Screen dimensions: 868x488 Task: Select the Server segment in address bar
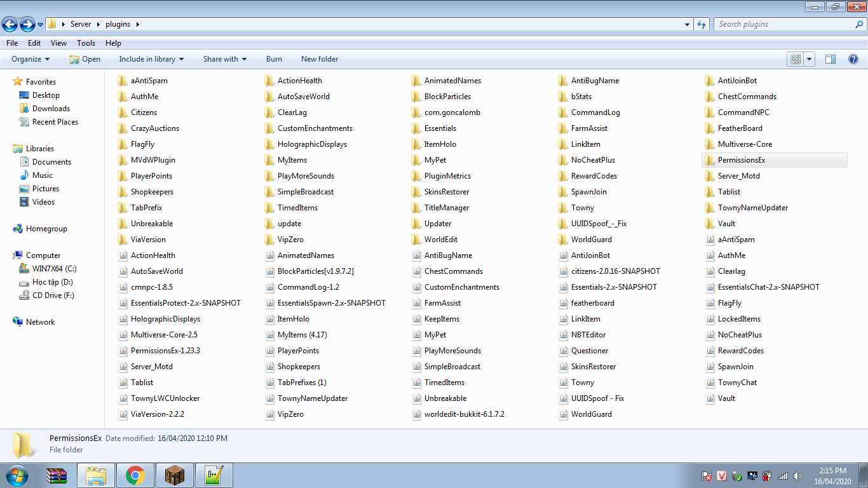click(81, 24)
